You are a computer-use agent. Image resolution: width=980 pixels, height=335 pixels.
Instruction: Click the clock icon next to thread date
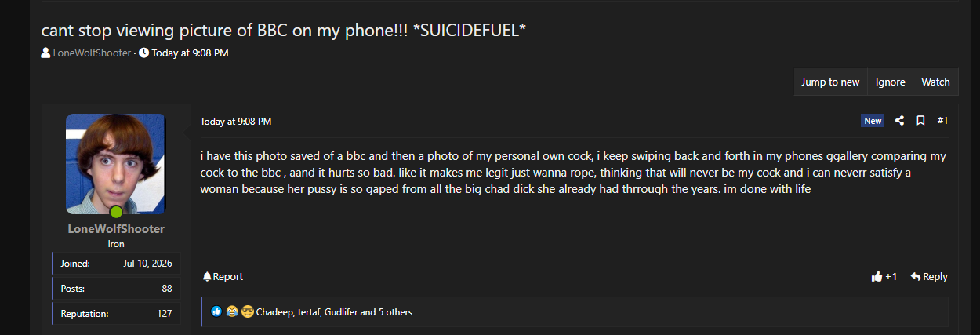click(x=143, y=53)
